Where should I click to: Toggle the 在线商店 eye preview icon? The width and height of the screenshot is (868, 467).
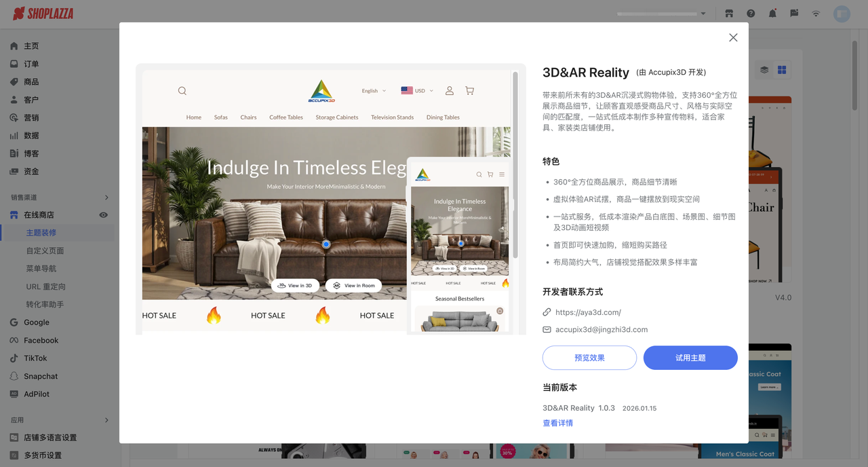click(x=104, y=215)
